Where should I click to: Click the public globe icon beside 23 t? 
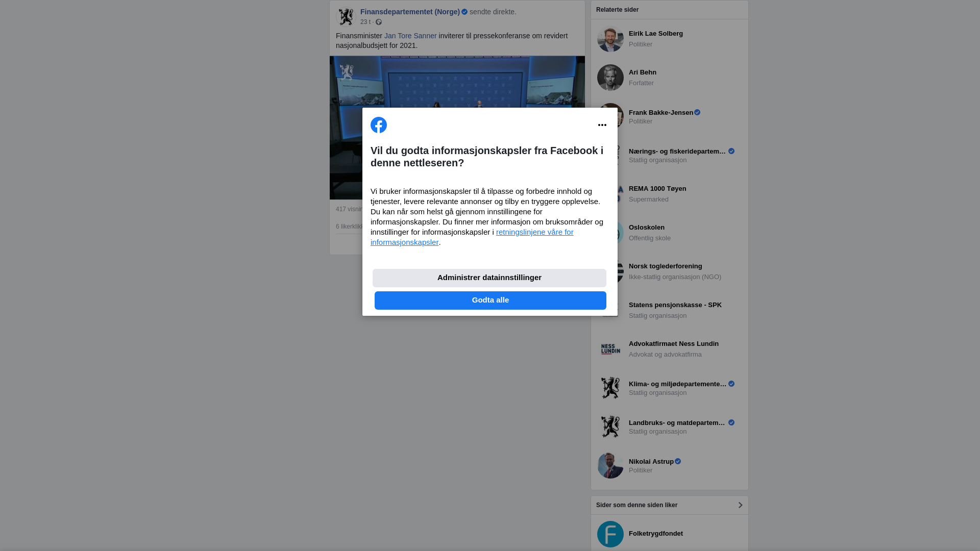pyautogui.click(x=379, y=22)
